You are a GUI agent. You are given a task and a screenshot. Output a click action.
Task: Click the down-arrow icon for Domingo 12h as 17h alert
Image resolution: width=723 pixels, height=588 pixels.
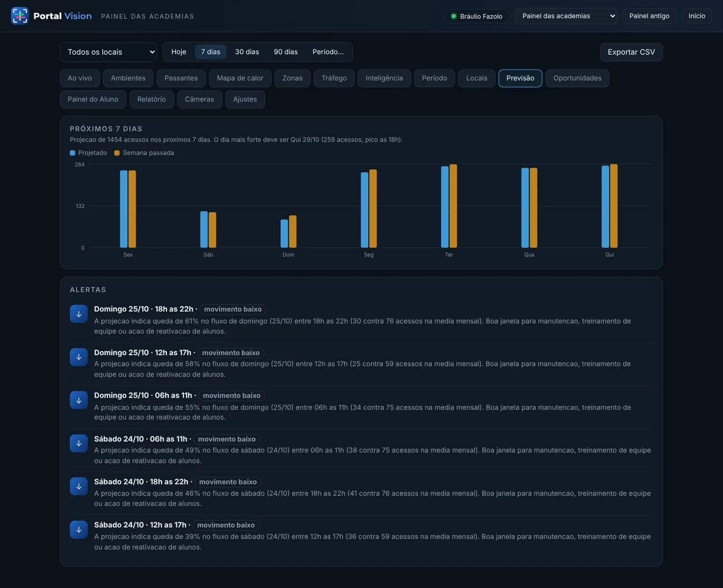pyautogui.click(x=79, y=357)
